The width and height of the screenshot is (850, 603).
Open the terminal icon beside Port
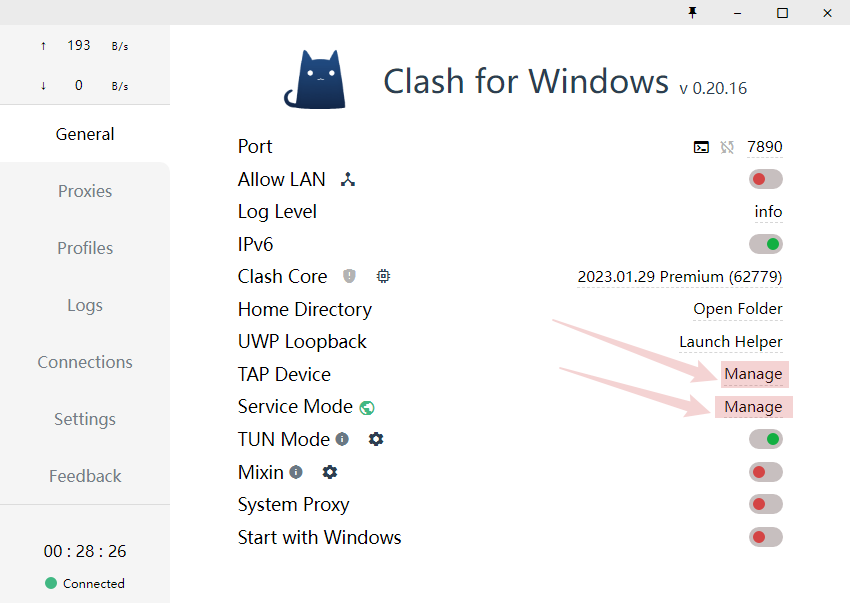tap(701, 147)
